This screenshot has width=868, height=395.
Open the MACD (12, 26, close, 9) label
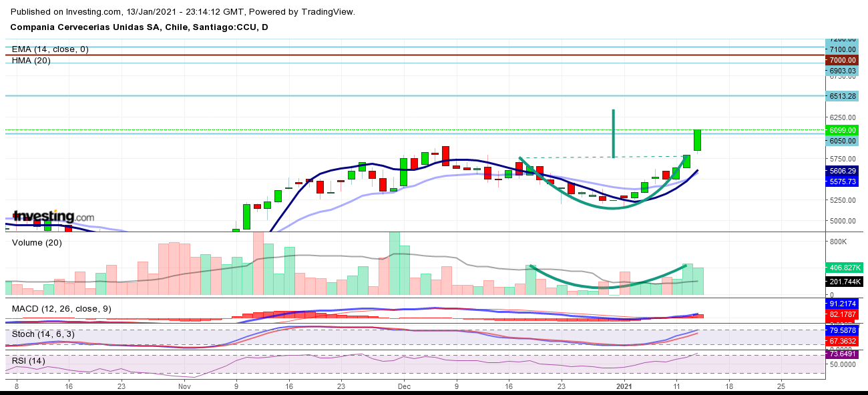pyautogui.click(x=62, y=309)
